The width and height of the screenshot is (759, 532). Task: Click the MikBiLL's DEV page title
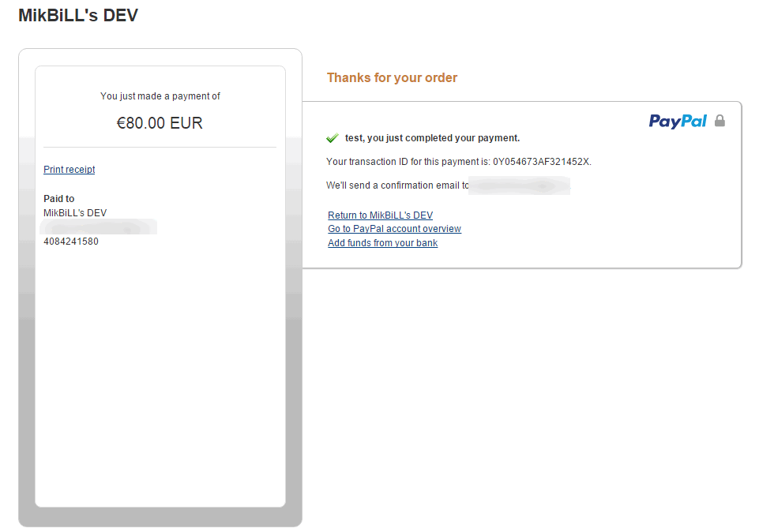78,15
